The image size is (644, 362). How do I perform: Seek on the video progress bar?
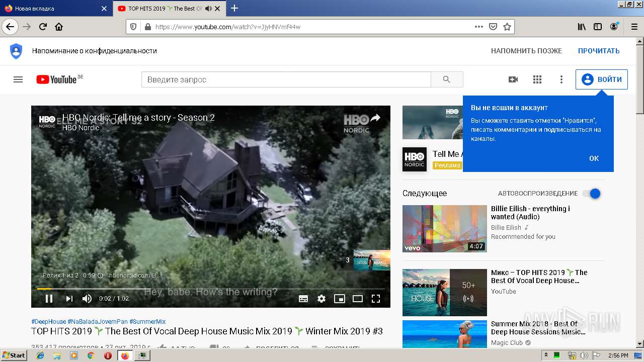tap(211, 289)
